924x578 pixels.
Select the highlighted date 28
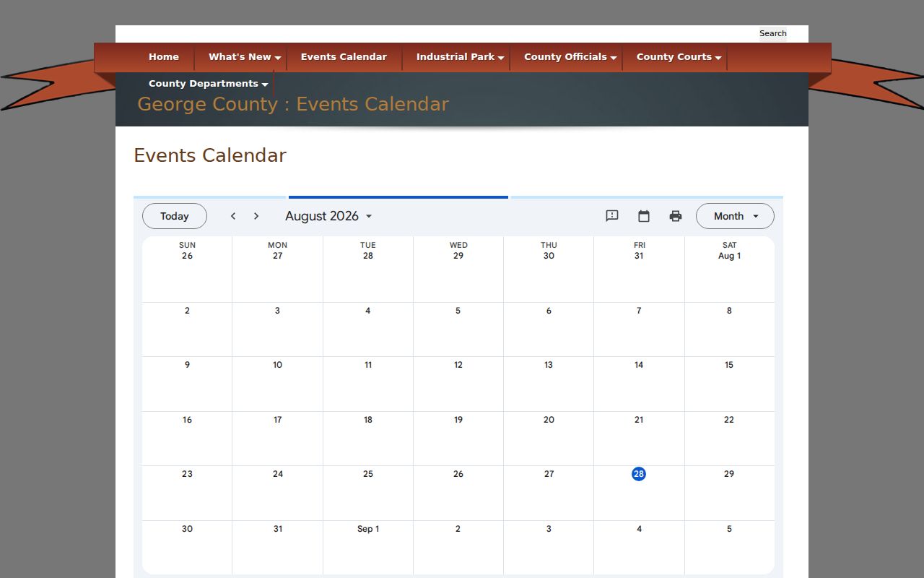pyautogui.click(x=639, y=474)
